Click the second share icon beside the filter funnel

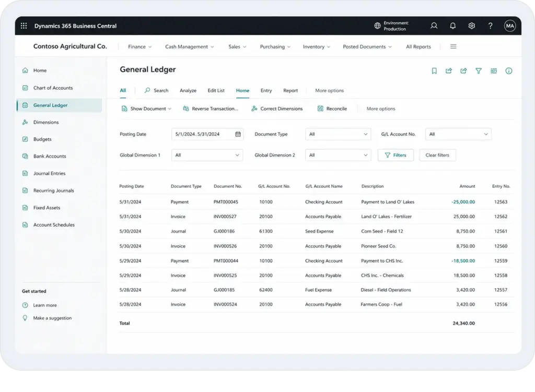463,71
